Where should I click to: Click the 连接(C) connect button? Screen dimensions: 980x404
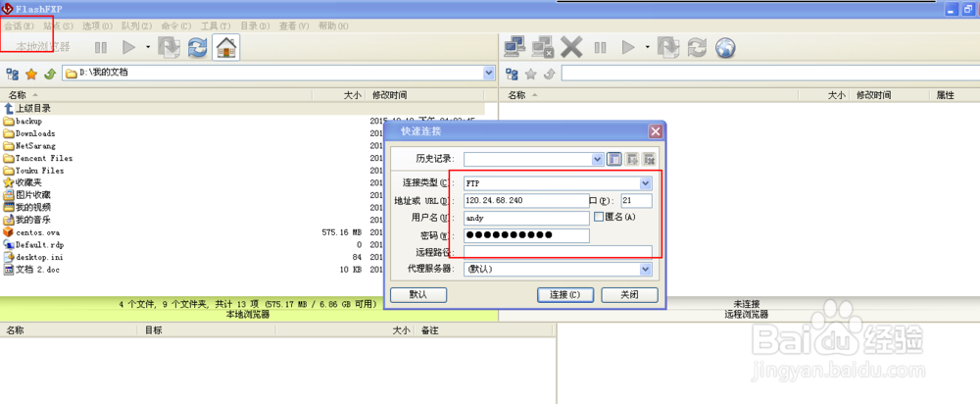coord(565,294)
